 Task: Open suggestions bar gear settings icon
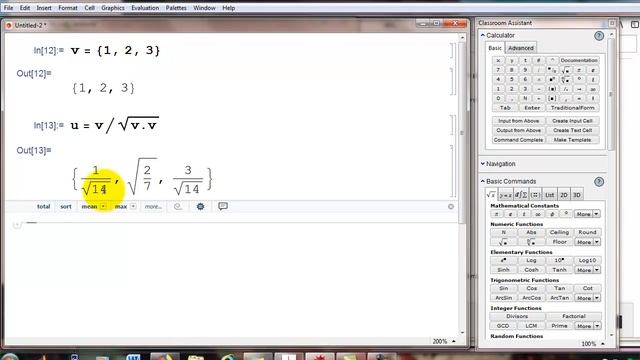[200, 207]
